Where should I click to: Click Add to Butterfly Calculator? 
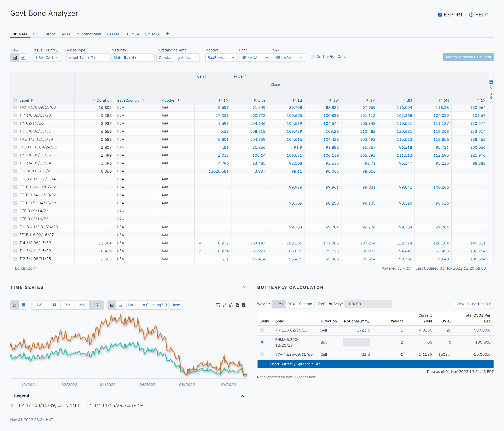coord(468,57)
